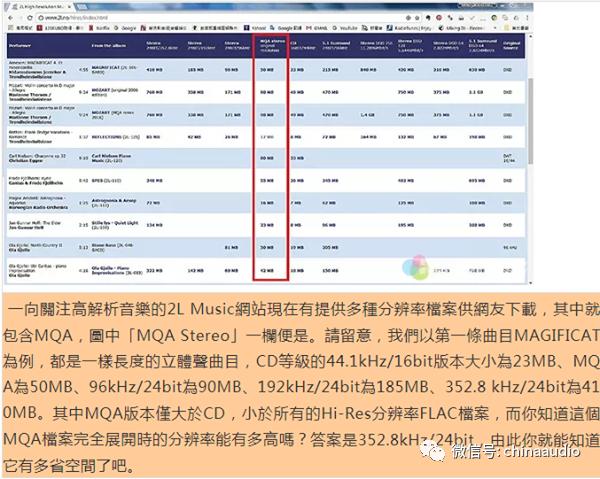Viewport: 600px width, 479px height.
Task: Open the SPES album link
Action: [x=106, y=181]
